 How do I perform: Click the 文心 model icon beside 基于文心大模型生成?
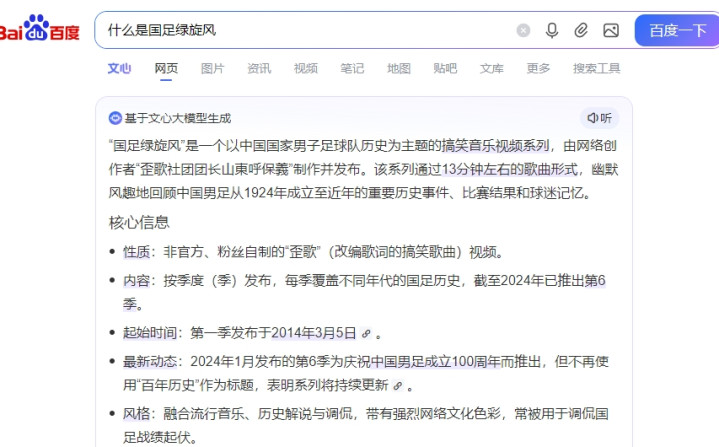(x=115, y=118)
